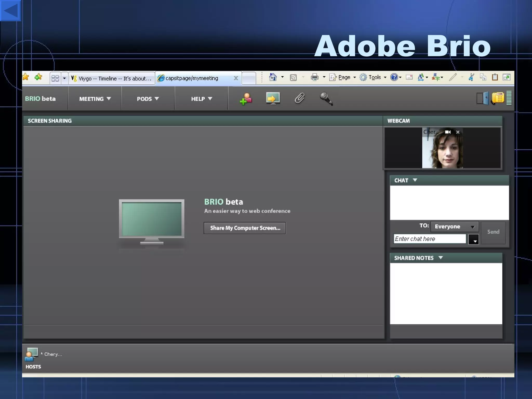Click the host user computer icon
This screenshot has height=399, width=532.
click(x=31, y=355)
